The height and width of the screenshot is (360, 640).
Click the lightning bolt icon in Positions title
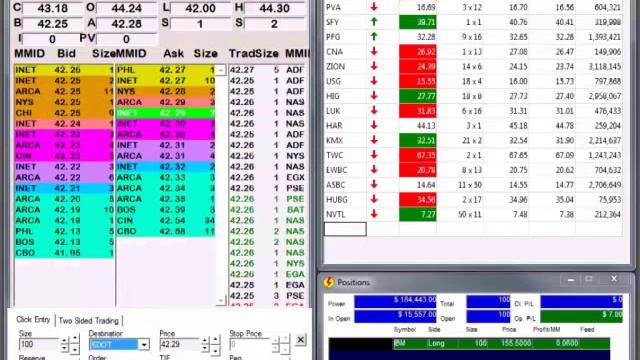tap(329, 282)
